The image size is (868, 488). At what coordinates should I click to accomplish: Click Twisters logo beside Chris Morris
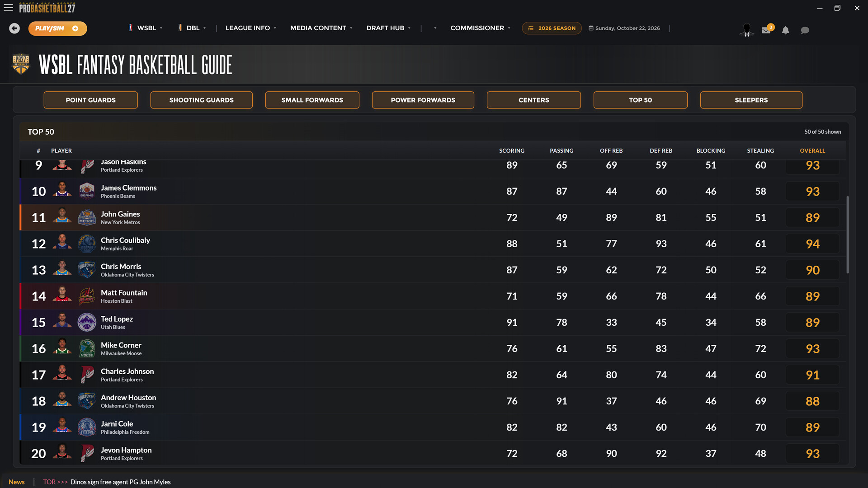[x=87, y=270]
